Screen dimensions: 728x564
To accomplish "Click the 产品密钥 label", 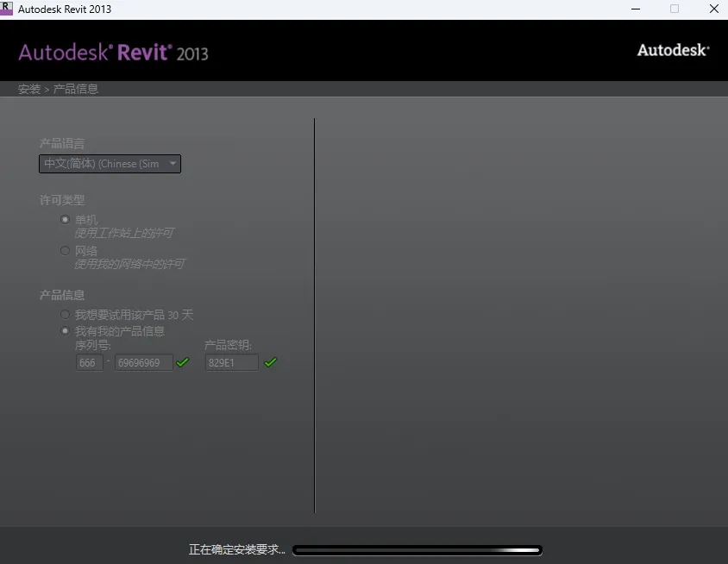I will tap(228, 345).
